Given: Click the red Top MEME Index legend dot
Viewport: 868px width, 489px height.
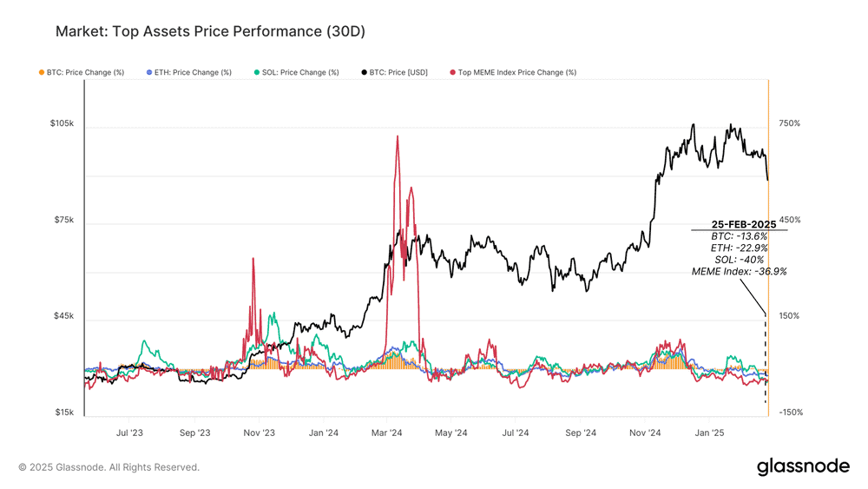Looking at the screenshot, I should pyautogui.click(x=453, y=73).
